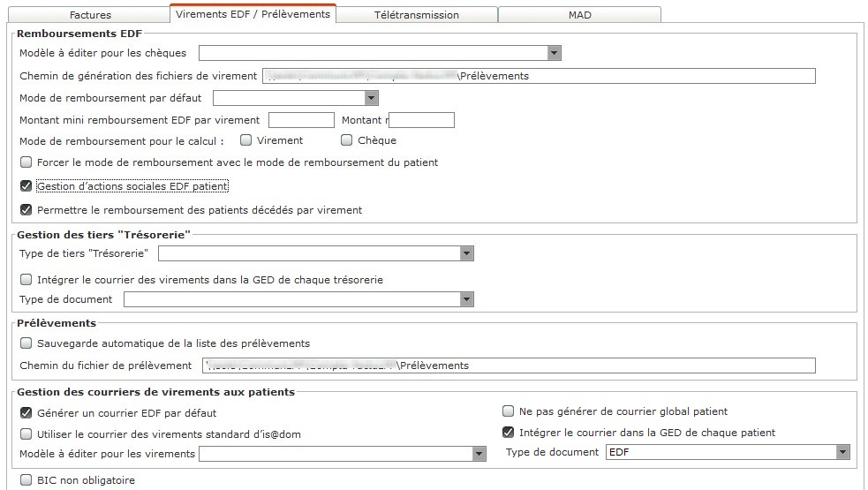Screen dimensions: 868x490
Task: Click the Chemin de génération des fichiers de virement field
Action: (x=539, y=76)
